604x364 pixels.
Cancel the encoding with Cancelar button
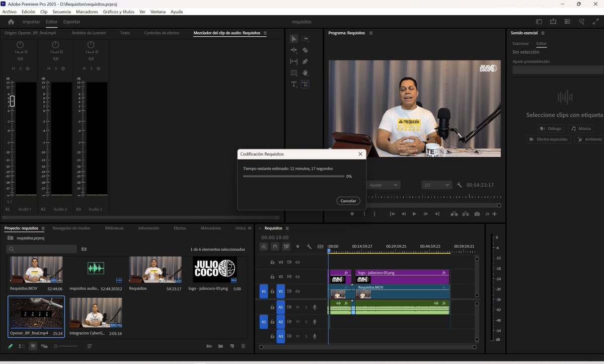(348, 200)
